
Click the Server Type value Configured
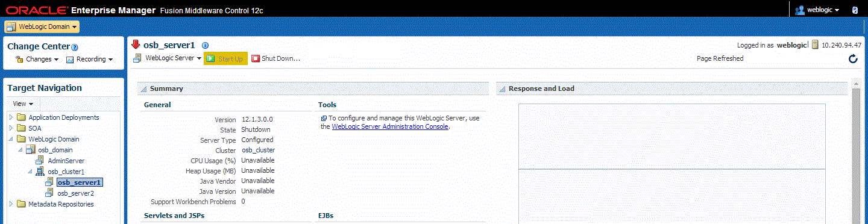pos(257,140)
